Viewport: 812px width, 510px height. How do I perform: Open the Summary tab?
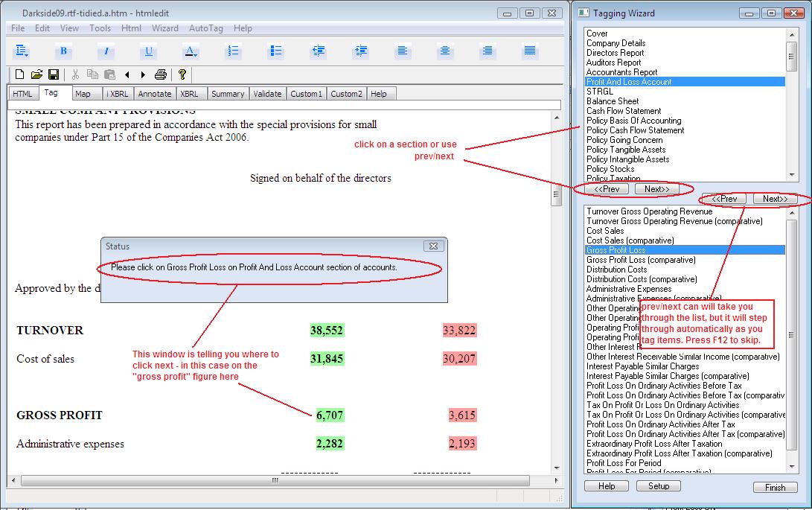pos(227,94)
